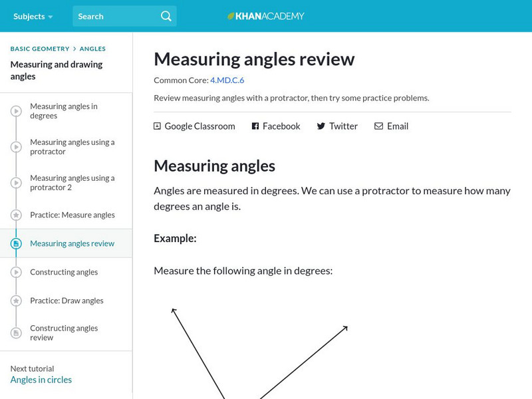Viewport: 532px width, 399px height.
Task: Click the Khan Academy logo
Action: coord(266,16)
